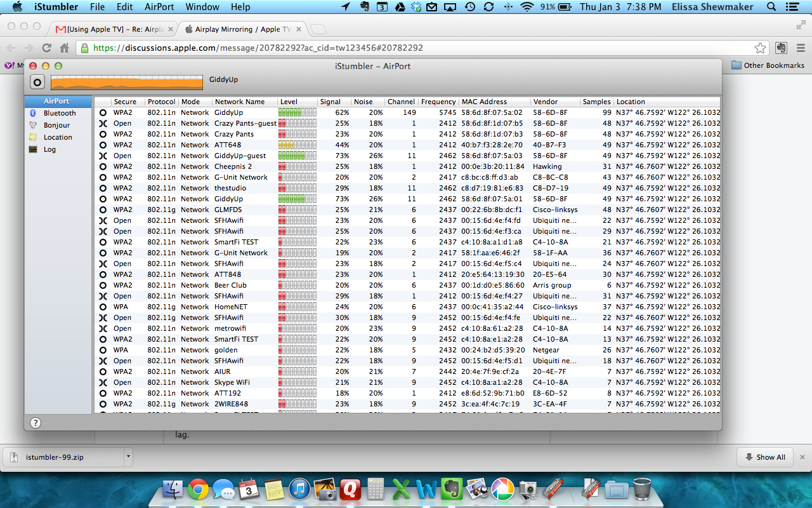This screenshot has height=508, width=812.
Task: Reload the Chrome page
Action: [46, 48]
